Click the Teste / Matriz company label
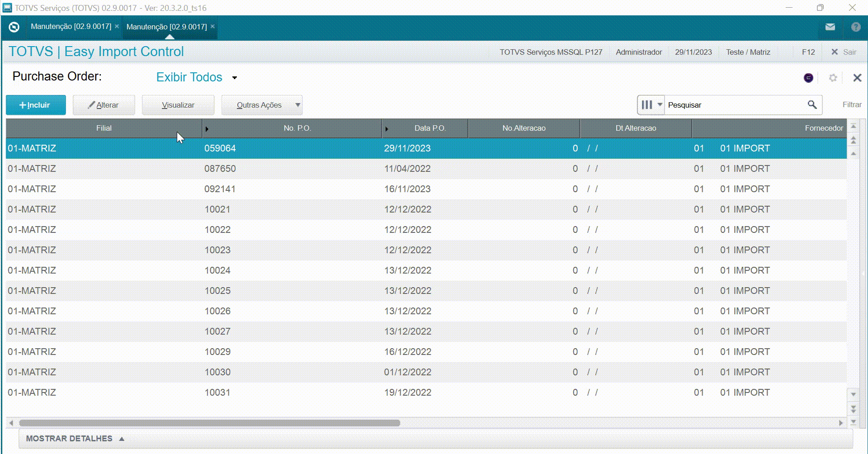The height and width of the screenshot is (454, 868). (748, 52)
